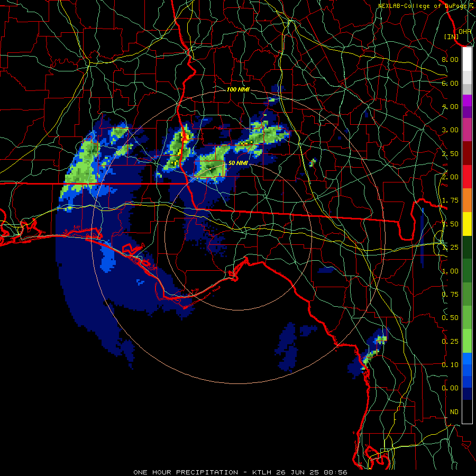Click the 2.50 legend value
This screenshot has height=476, width=476.
click(x=450, y=153)
